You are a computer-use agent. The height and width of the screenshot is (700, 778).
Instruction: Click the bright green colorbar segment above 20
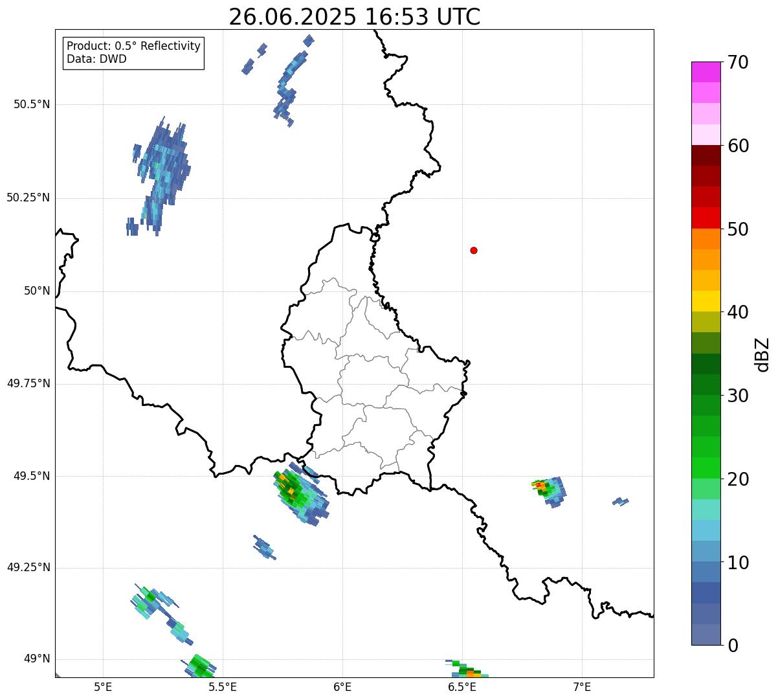[x=706, y=468]
